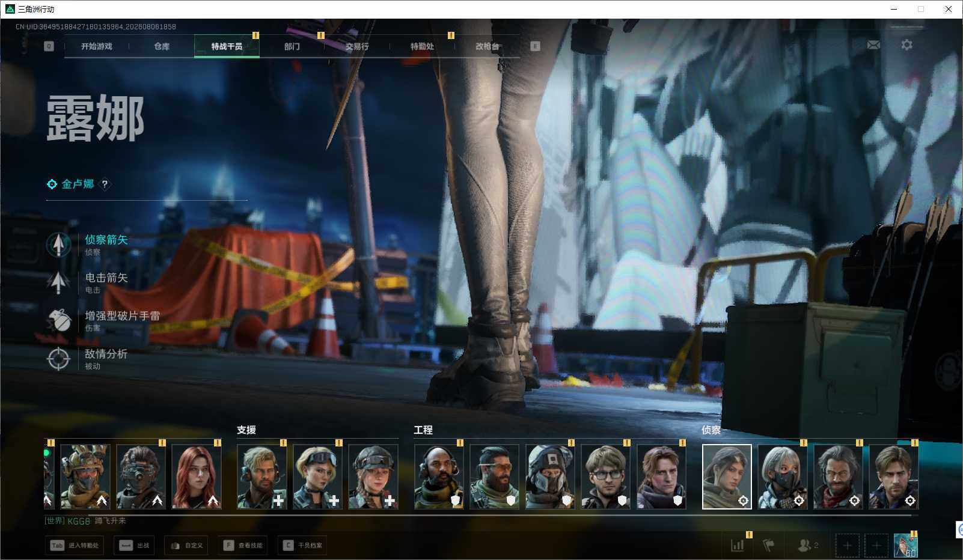Open the mail envelope icon
This screenshot has height=560, width=963.
coord(873,45)
